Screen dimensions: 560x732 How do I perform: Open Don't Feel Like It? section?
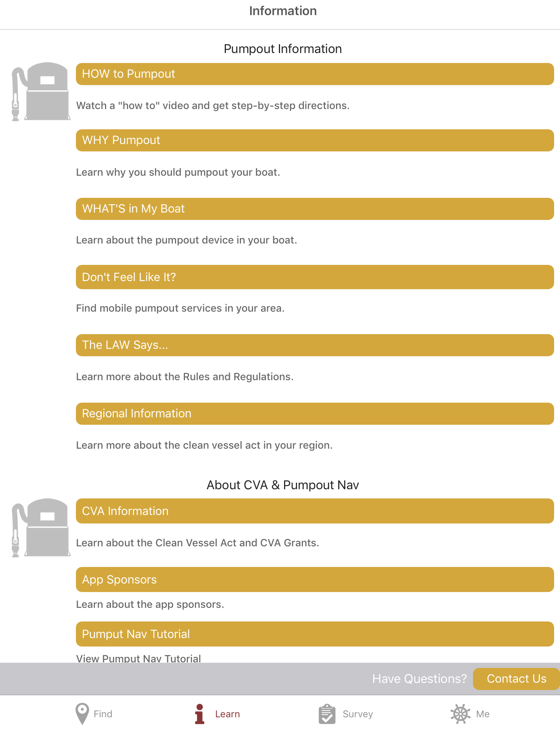point(315,277)
